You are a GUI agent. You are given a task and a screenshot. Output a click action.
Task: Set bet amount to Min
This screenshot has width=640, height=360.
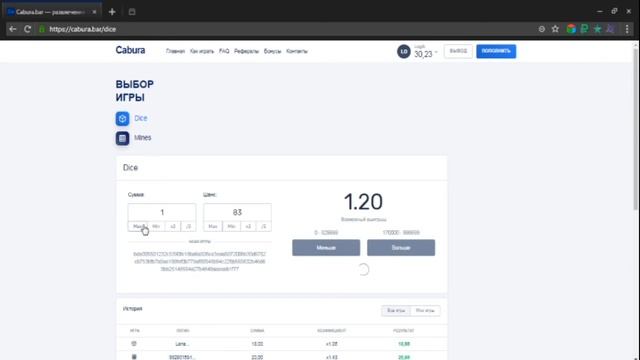[156, 227]
